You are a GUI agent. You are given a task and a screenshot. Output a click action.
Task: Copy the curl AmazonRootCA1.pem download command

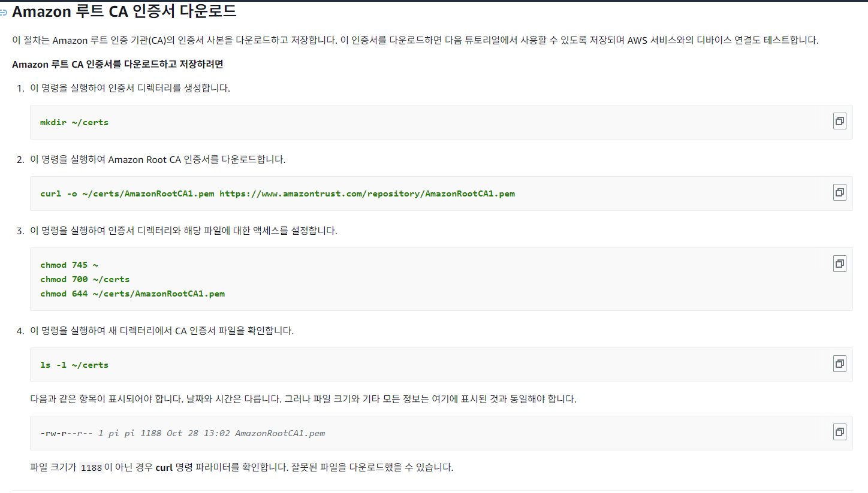coord(839,193)
